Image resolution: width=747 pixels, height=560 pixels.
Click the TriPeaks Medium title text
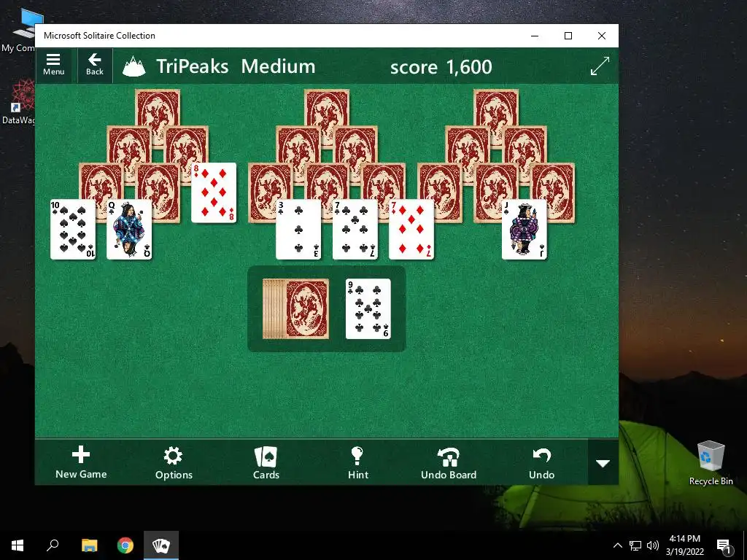(x=236, y=66)
